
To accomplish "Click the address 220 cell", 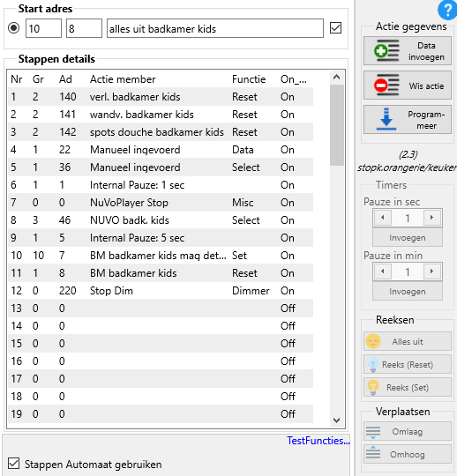I will point(67,291).
